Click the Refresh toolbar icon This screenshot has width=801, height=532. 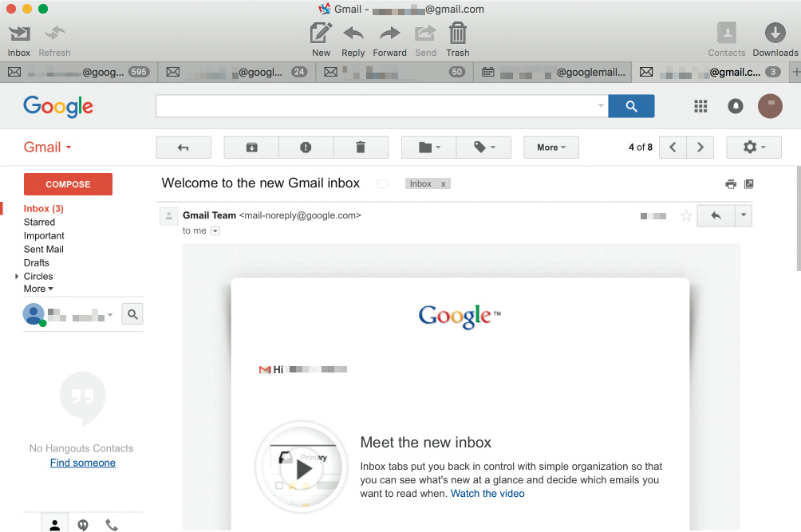[x=55, y=41]
